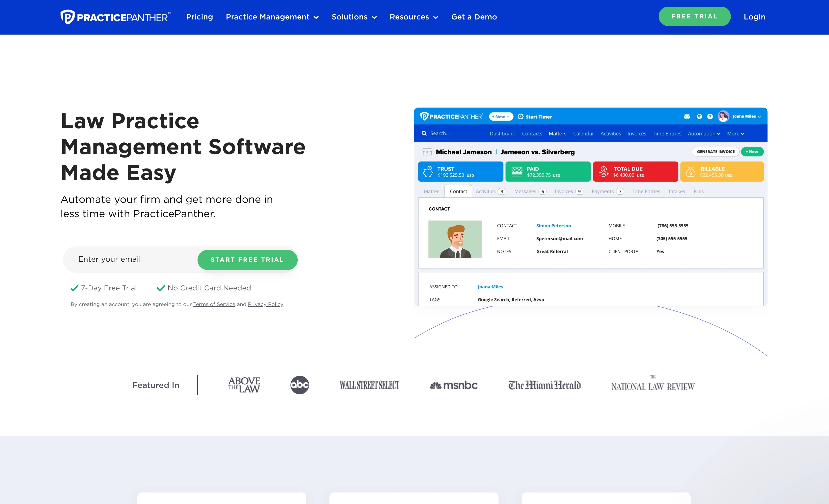Click the ABC network logo
The height and width of the screenshot is (504, 829).
click(299, 385)
